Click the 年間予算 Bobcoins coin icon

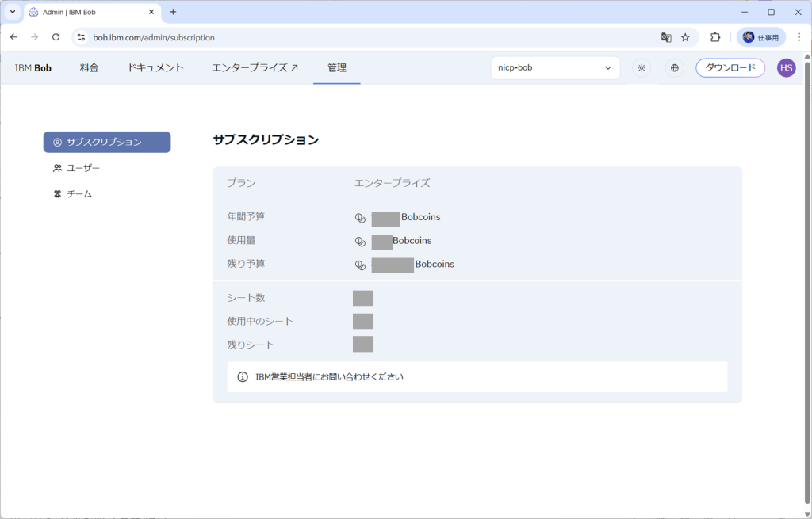(x=360, y=218)
